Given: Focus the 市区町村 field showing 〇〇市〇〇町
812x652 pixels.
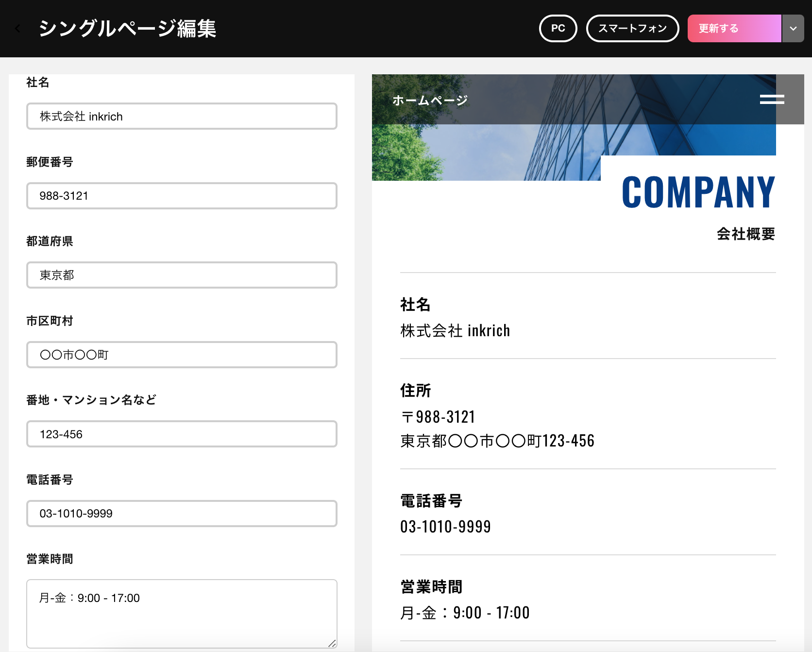Looking at the screenshot, I should (182, 355).
